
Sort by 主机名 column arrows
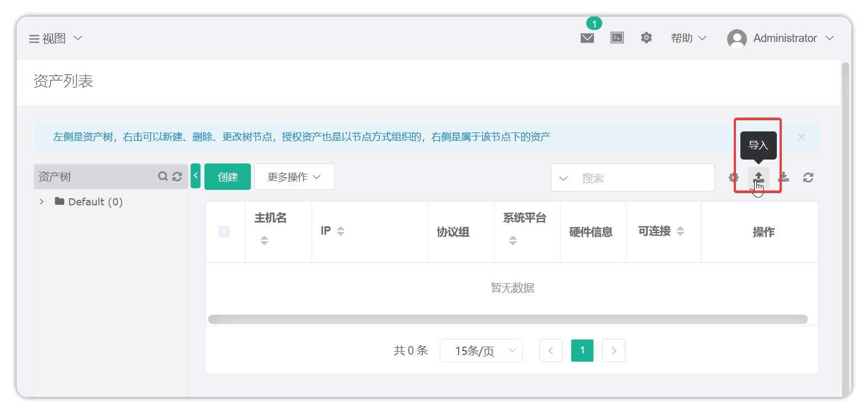click(264, 240)
